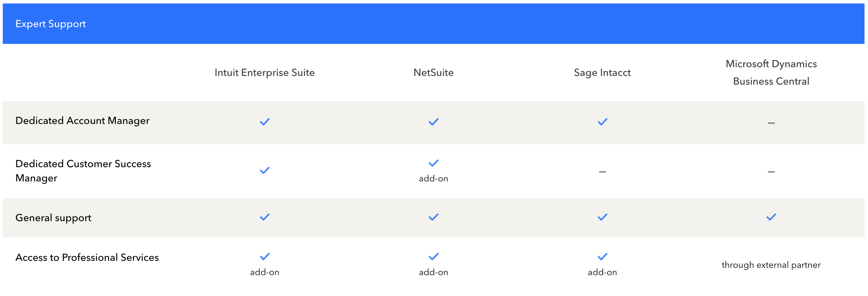The height and width of the screenshot is (296, 868).
Task: Click NetSuite's Dedicated Account Manager checkmark
Action: coord(433,122)
